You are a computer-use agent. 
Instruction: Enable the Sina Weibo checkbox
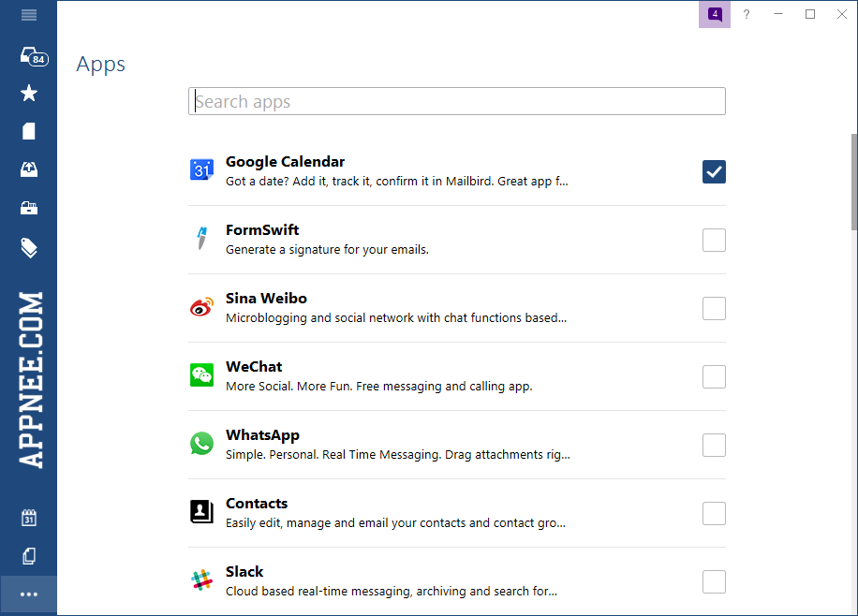point(714,309)
